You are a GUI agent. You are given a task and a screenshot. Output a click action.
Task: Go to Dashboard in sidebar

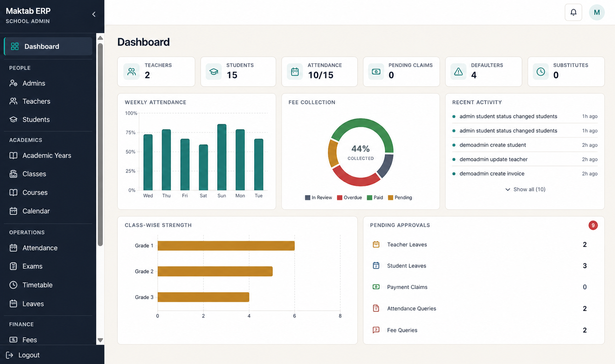(48, 46)
